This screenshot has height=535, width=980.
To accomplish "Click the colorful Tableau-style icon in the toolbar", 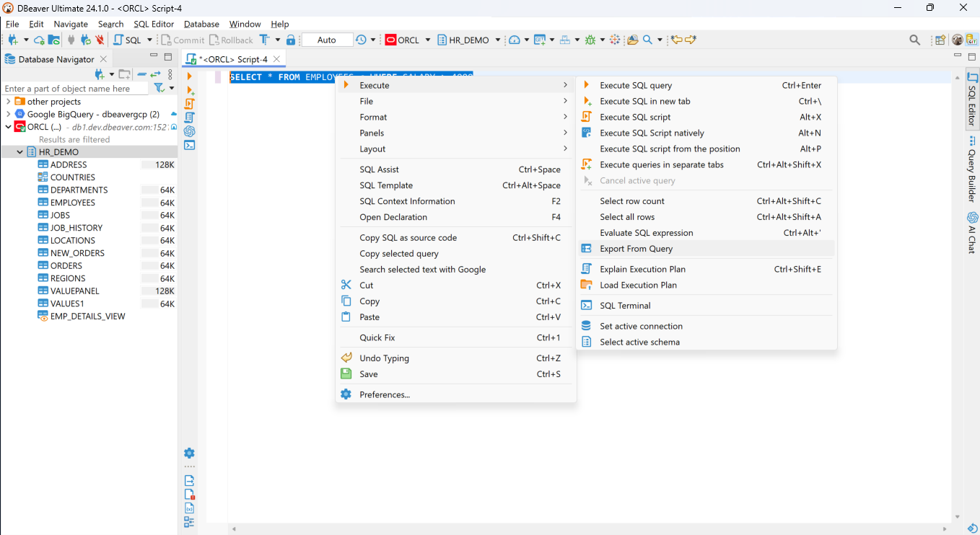I will coord(615,40).
